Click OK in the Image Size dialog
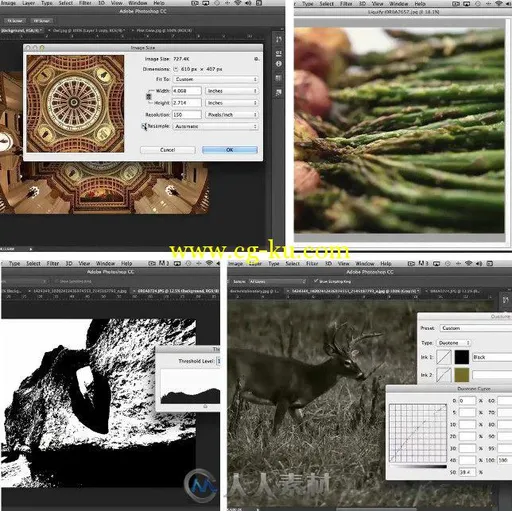512x511 pixels. click(x=230, y=150)
